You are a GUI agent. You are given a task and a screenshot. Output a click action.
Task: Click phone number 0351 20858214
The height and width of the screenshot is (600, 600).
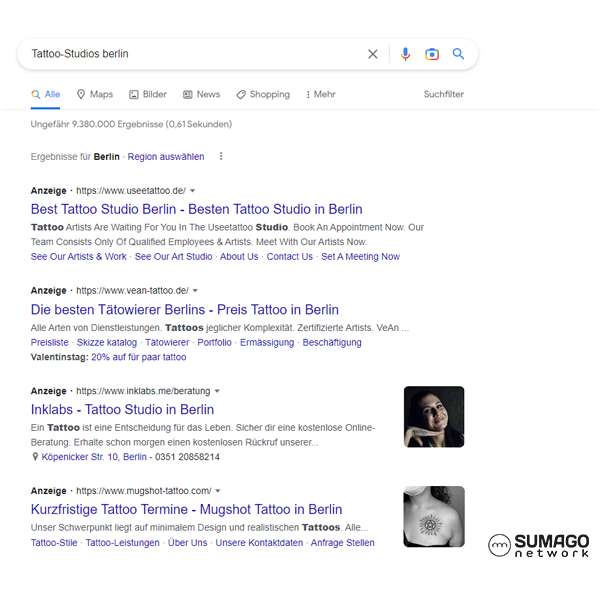coord(187,457)
